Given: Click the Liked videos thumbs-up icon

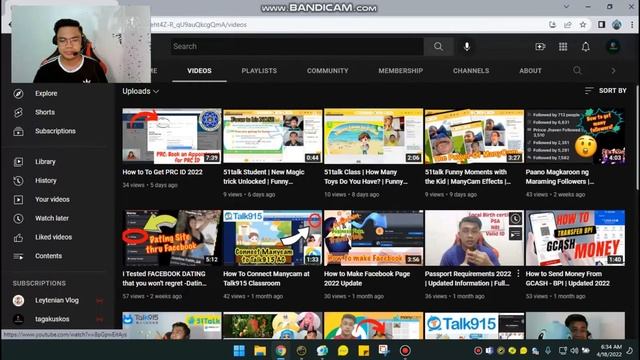Looking at the screenshot, I should pos(18,238).
